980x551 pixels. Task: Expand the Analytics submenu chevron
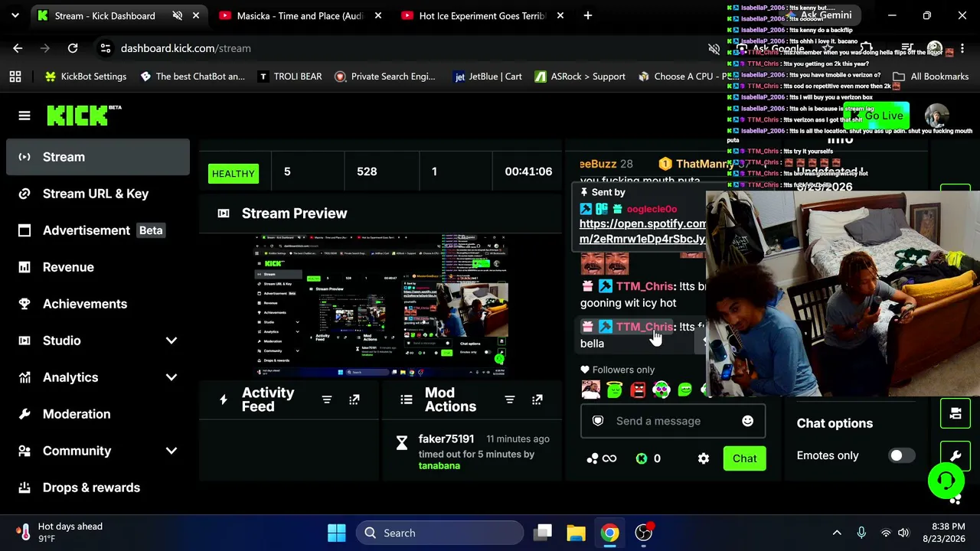(x=171, y=377)
